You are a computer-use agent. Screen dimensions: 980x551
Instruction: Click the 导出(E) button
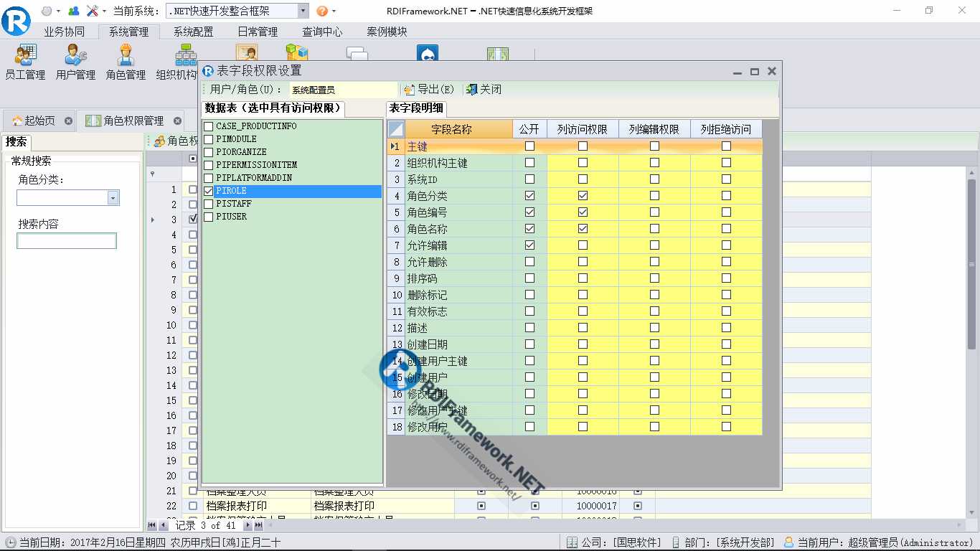pyautogui.click(x=429, y=90)
